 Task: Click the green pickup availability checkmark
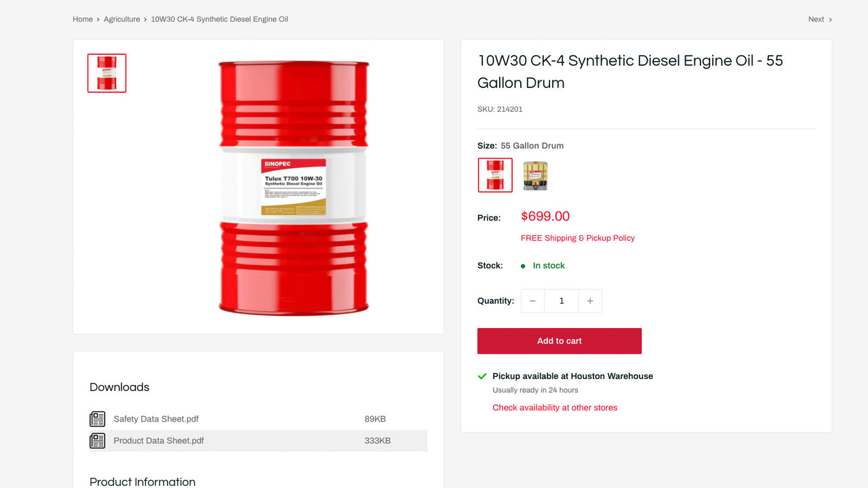click(x=482, y=375)
